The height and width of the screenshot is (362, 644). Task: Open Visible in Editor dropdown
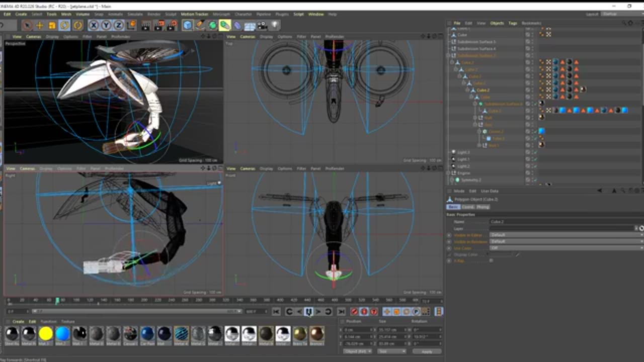(567, 235)
